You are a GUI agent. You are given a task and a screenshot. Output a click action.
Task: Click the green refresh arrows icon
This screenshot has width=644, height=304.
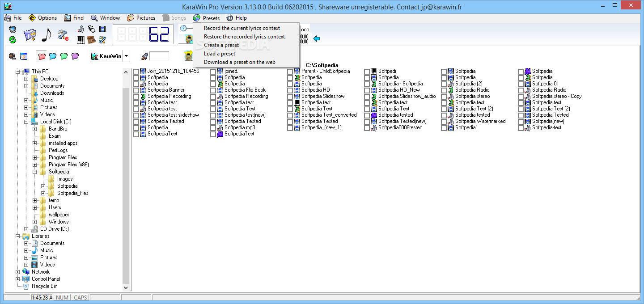pos(13,40)
